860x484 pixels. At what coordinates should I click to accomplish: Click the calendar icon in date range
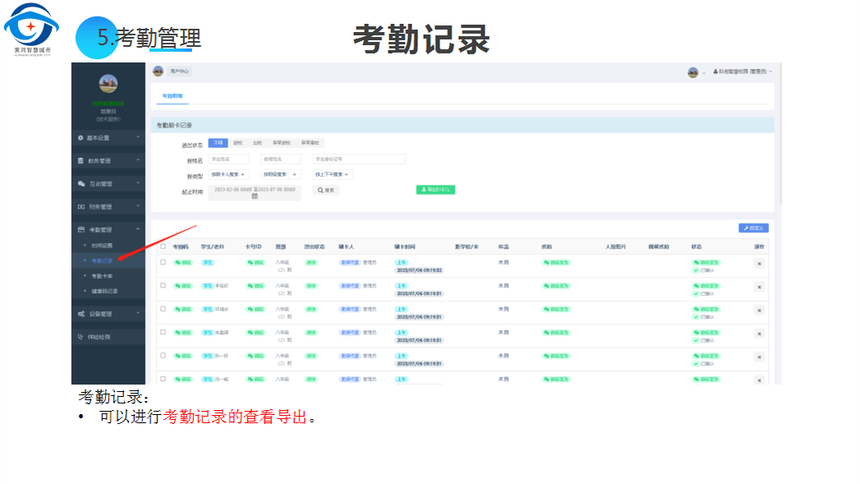254,196
